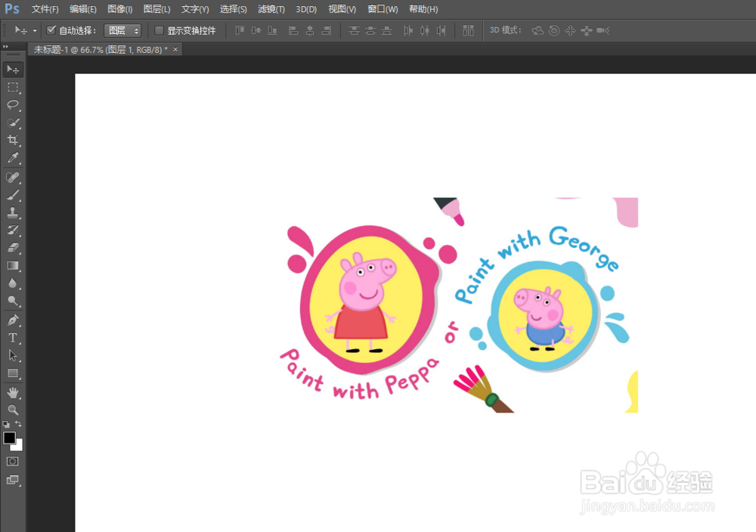Switch to the 未标题-1 document tab
Viewport: 756px width, 532px height.
(101, 50)
